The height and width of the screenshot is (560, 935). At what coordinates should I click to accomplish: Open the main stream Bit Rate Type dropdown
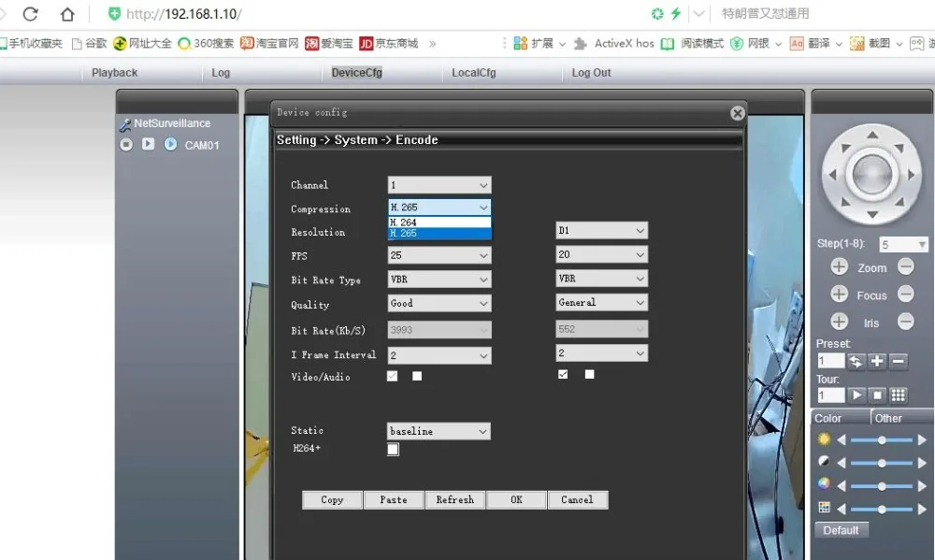(x=439, y=280)
